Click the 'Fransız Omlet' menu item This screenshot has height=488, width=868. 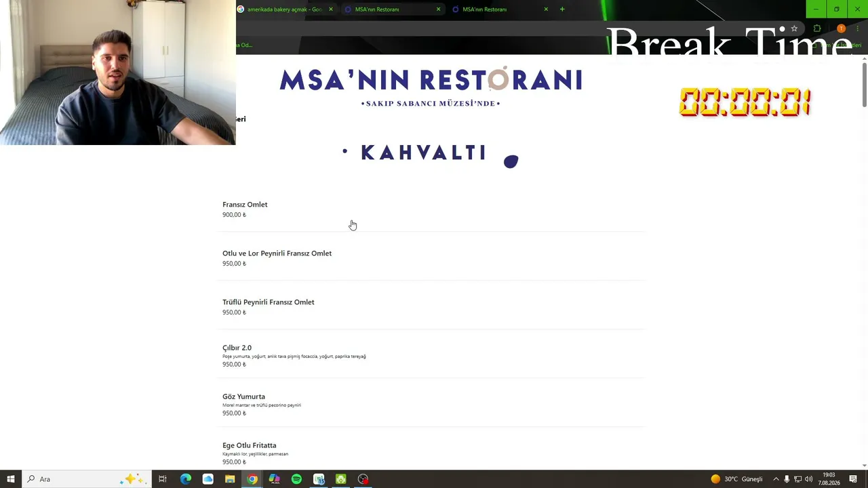pos(245,205)
